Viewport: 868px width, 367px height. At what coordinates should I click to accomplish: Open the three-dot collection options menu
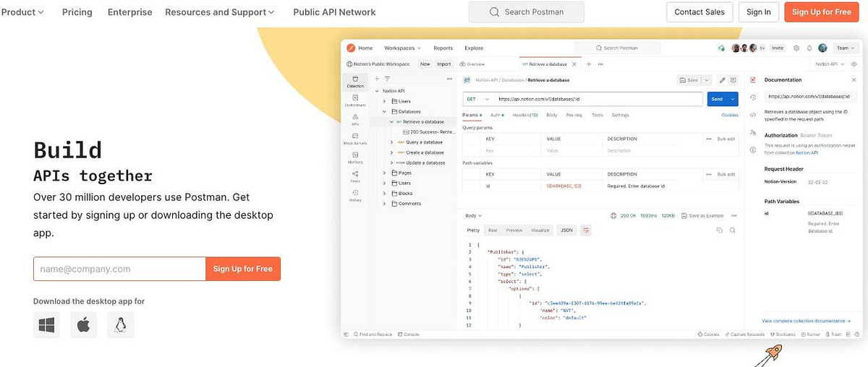coord(449,78)
